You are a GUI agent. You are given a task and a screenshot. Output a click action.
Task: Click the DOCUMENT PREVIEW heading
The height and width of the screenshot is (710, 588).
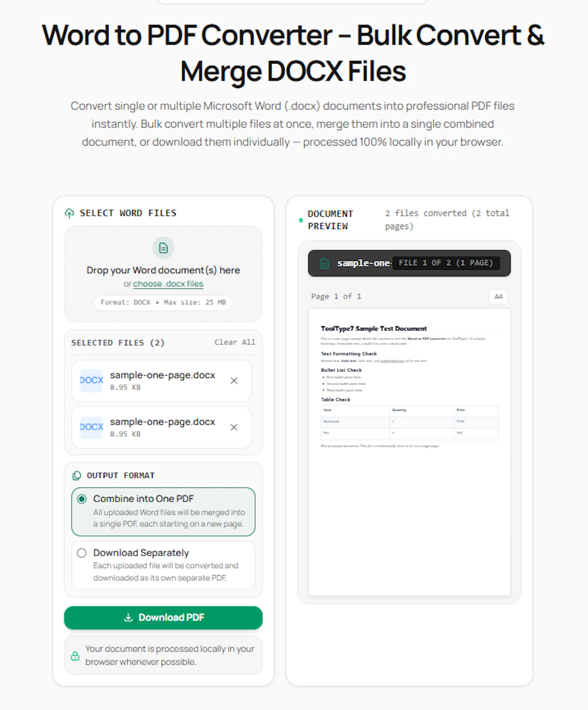click(x=330, y=220)
